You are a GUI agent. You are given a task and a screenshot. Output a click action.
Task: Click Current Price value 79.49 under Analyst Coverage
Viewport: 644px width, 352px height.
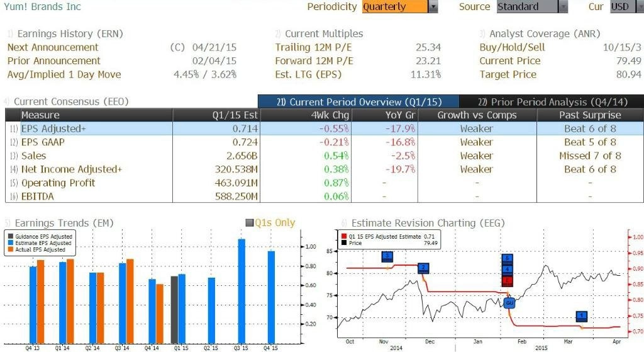(x=629, y=61)
